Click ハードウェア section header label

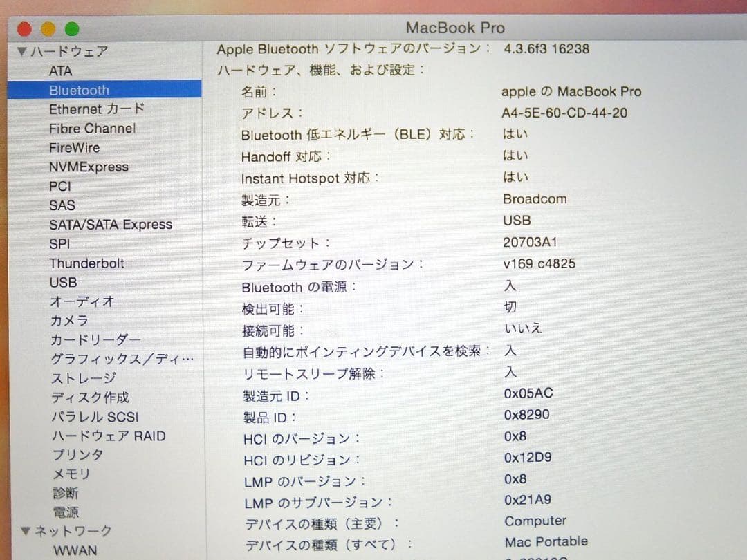tap(70, 51)
